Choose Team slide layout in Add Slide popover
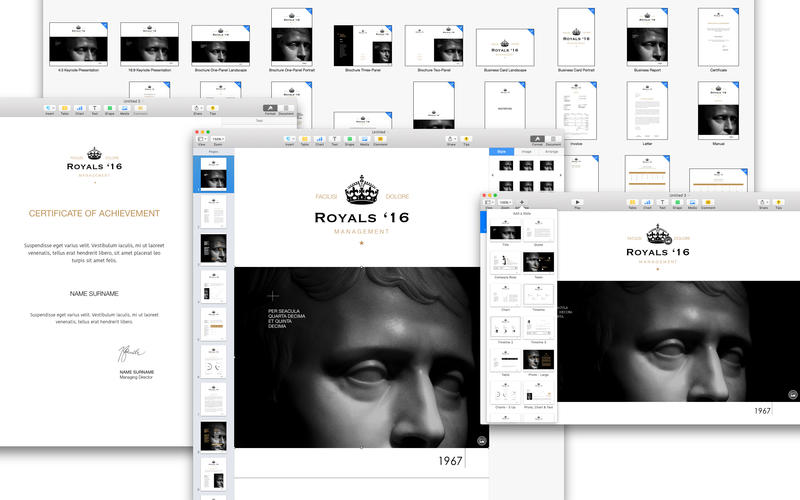Screen dimensions: 800x500 pos(538,264)
